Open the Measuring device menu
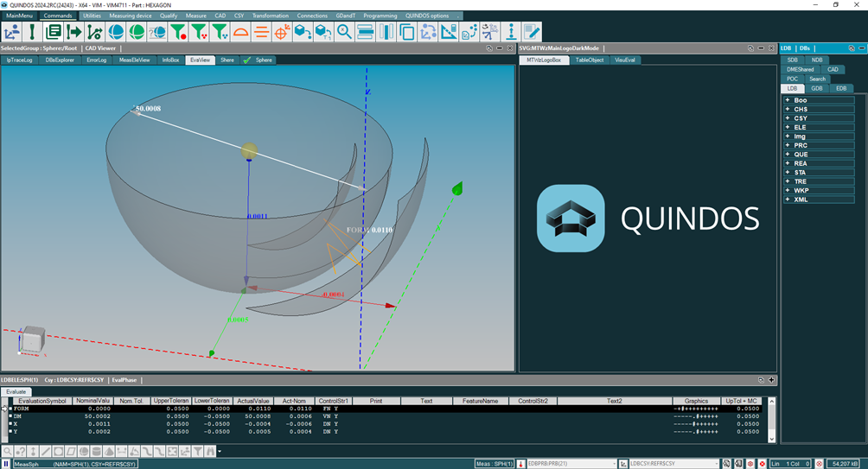The height and width of the screenshot is (469, 868). (130, 16)
